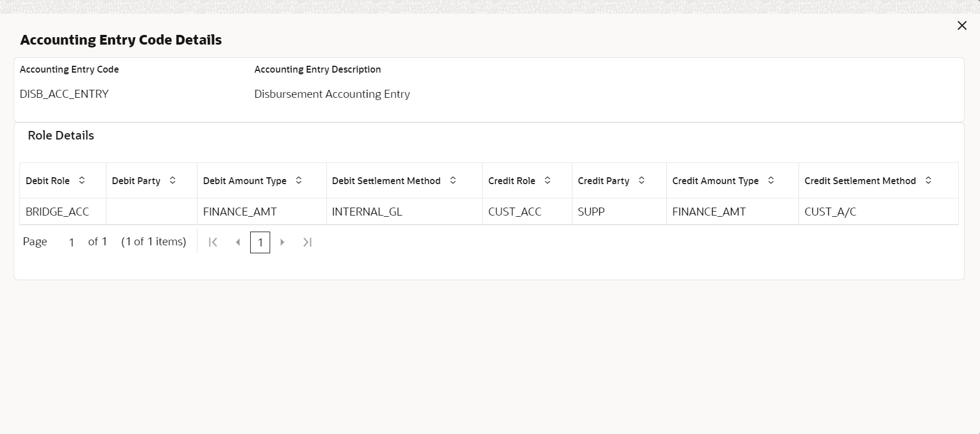Image resolution: width=980 pixels, height=434 pixels.
Task: Sort by Credit Settlement Method column
Action: tap(928, 181)
